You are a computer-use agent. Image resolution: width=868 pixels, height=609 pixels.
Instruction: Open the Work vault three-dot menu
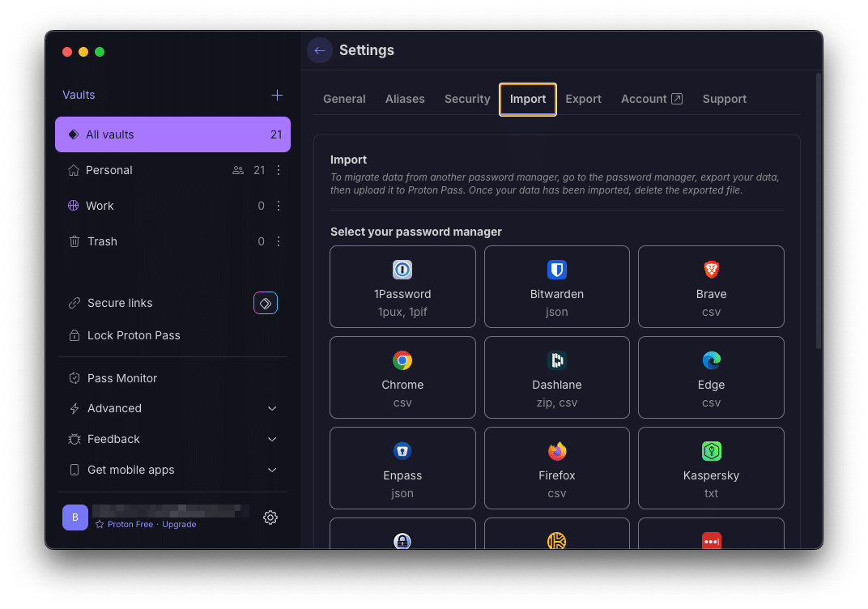[279, 206]
